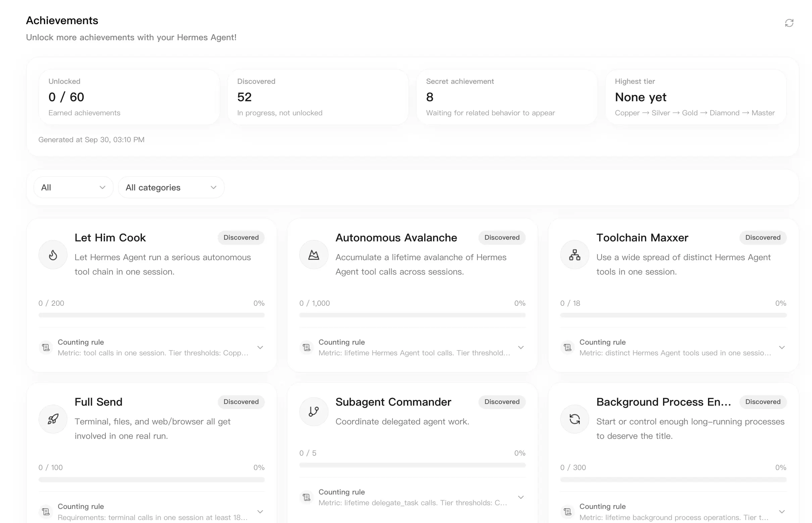Click the Let Him Cook progress bar
This screenshot has width=812, height=523.
tap(152, 315)
